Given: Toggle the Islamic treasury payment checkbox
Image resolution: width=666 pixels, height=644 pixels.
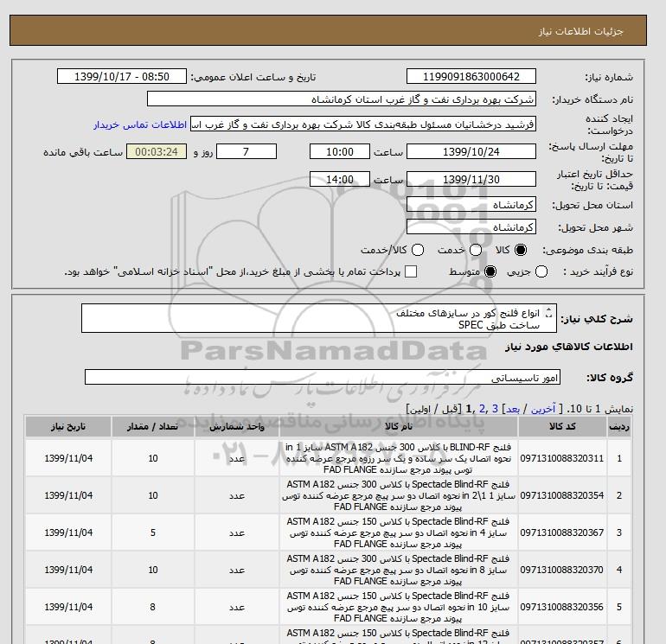Looking at the screenshot, I should (x=411, y=271).
